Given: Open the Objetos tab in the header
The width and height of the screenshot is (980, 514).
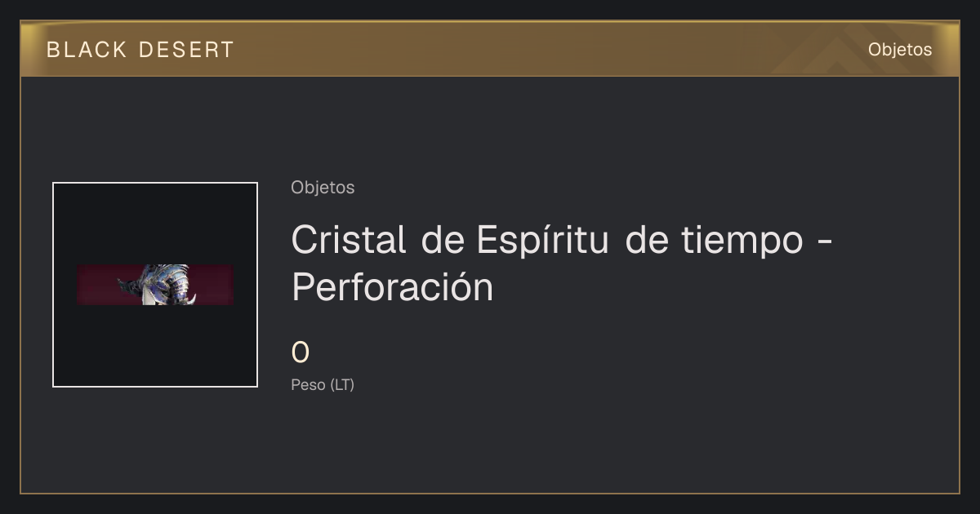Looking at the screenshot, I should (900, 50).
